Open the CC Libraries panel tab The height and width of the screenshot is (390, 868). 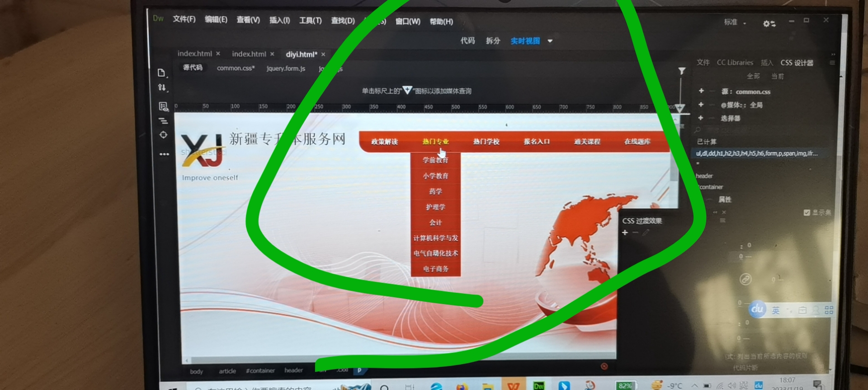(735, 62)
